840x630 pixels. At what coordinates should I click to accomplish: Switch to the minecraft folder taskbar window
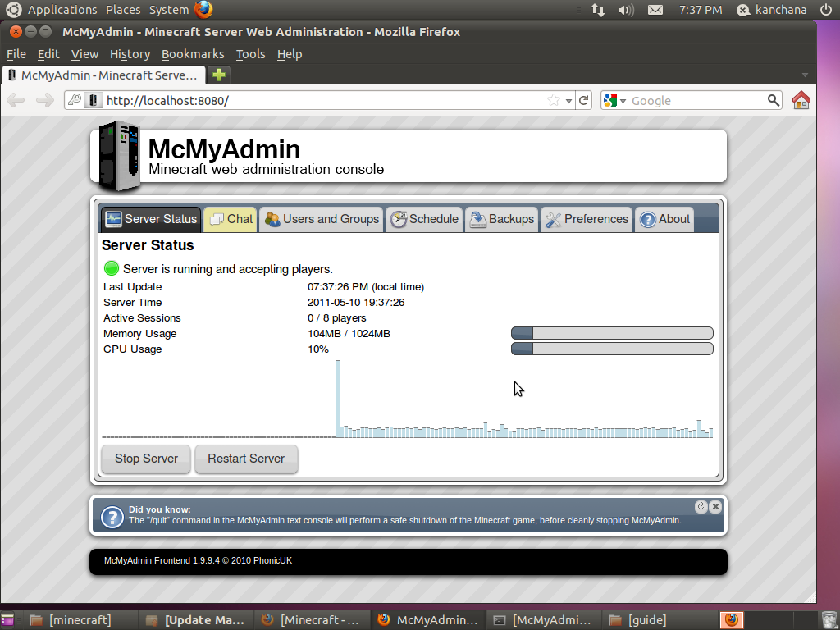click(x=80, y=620)
